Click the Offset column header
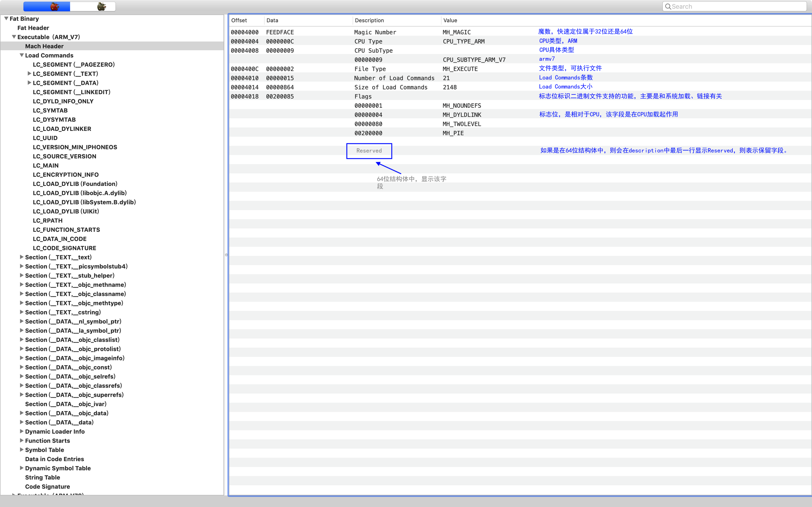 pos(239,20)
